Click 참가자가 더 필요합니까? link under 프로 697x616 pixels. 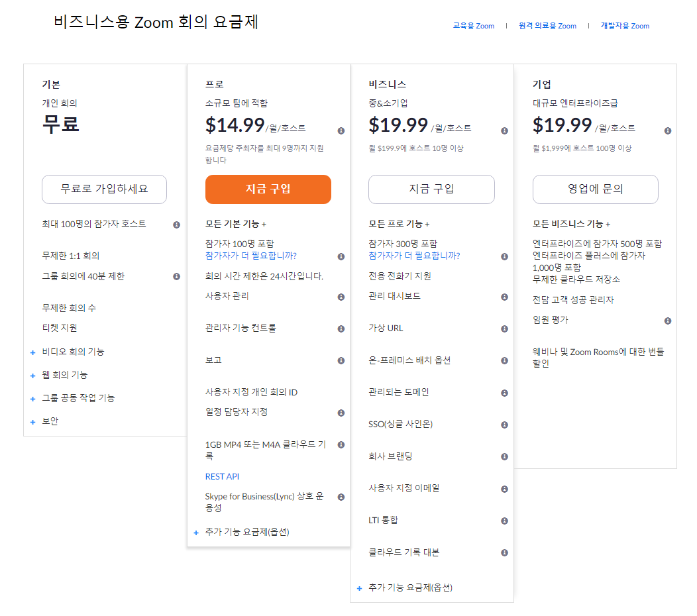click(250, 256)
